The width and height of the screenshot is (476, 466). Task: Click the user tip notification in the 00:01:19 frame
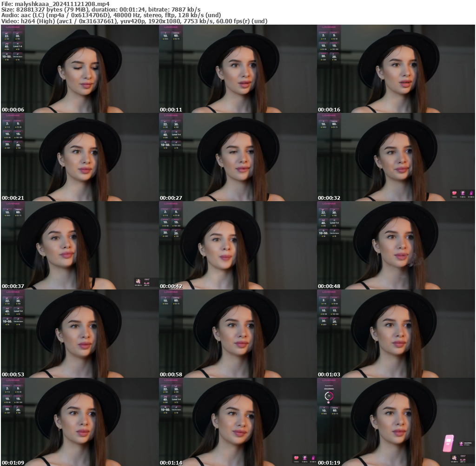coord(465,444)
